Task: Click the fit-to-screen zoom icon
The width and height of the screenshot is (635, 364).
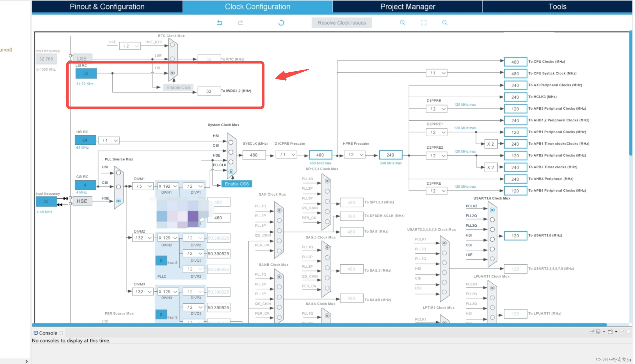Action: coord(423,23)
